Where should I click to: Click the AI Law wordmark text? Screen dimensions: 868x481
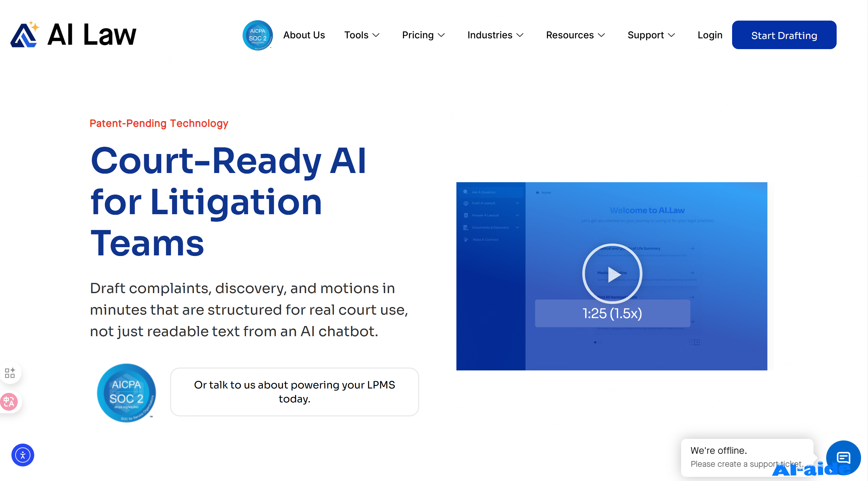pos(92,35)
